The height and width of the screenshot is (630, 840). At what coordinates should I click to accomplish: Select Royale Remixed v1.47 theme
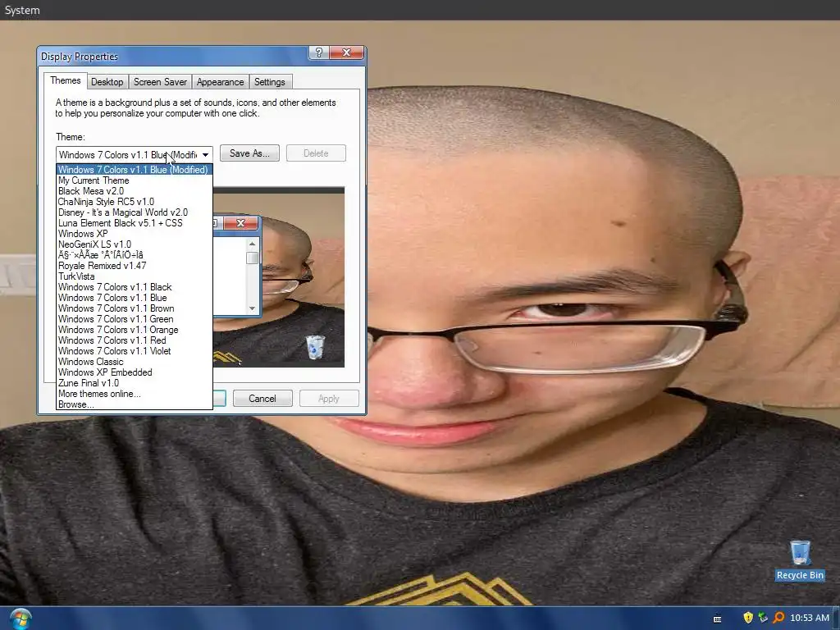134,266
